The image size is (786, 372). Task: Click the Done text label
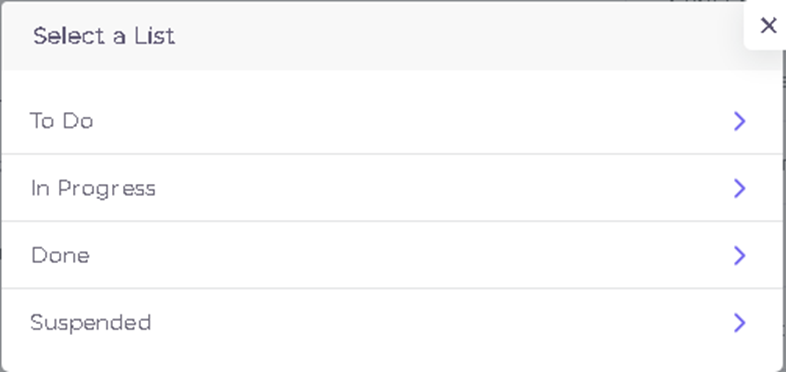pos(60,256)
